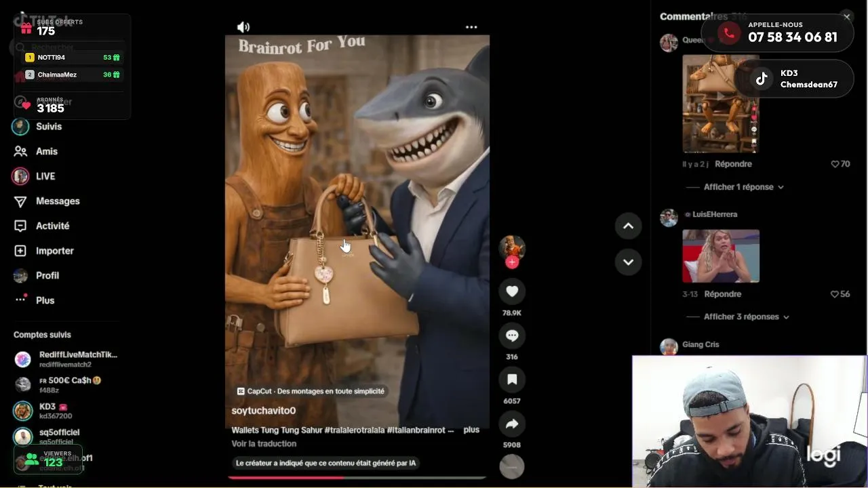The image size is (868, 488).
Task: Click the 'Brainrot For You' video title
Action: point(302,45)
